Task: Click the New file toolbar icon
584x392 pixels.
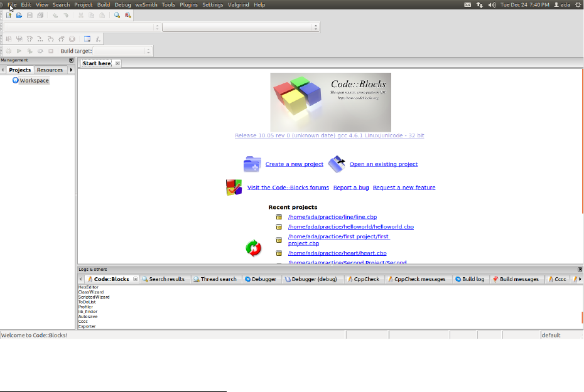Action: pyautogui.click(x=9, y=15)
